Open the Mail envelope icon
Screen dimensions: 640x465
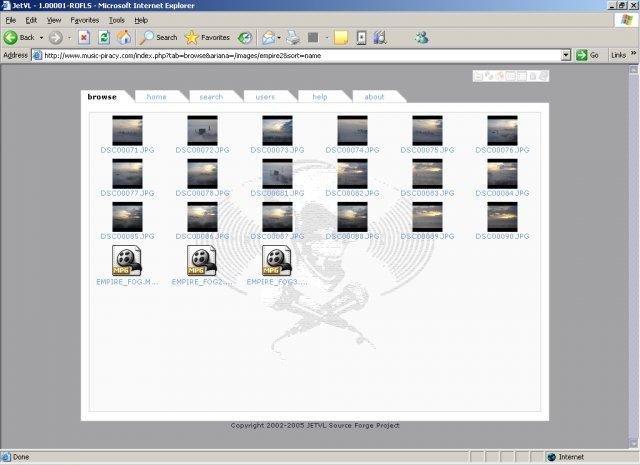[269, 38]
